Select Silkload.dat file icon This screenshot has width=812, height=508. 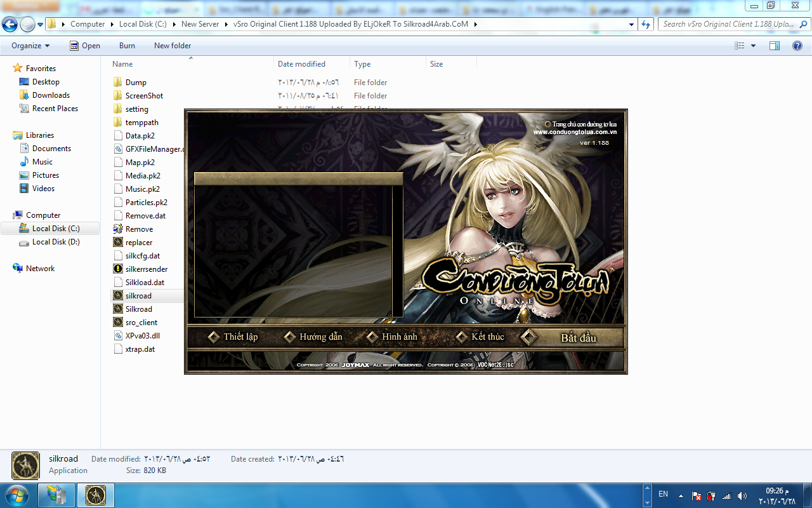point(117,283)
